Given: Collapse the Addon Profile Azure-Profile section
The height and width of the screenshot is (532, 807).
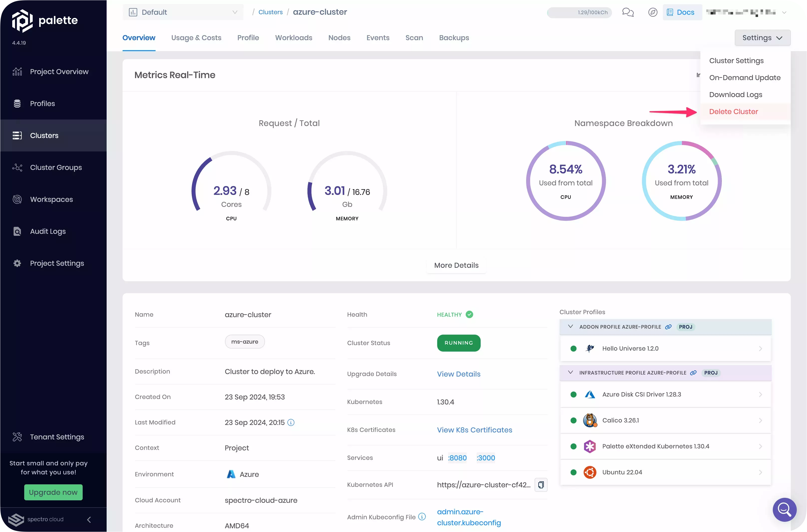Looking at the screenshot, I should point(570,326).
